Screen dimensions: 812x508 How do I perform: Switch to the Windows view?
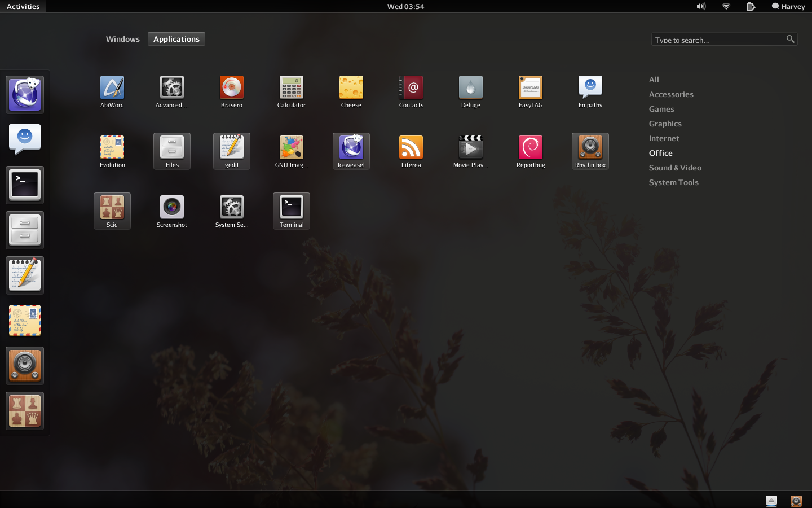tap(123, 39)
